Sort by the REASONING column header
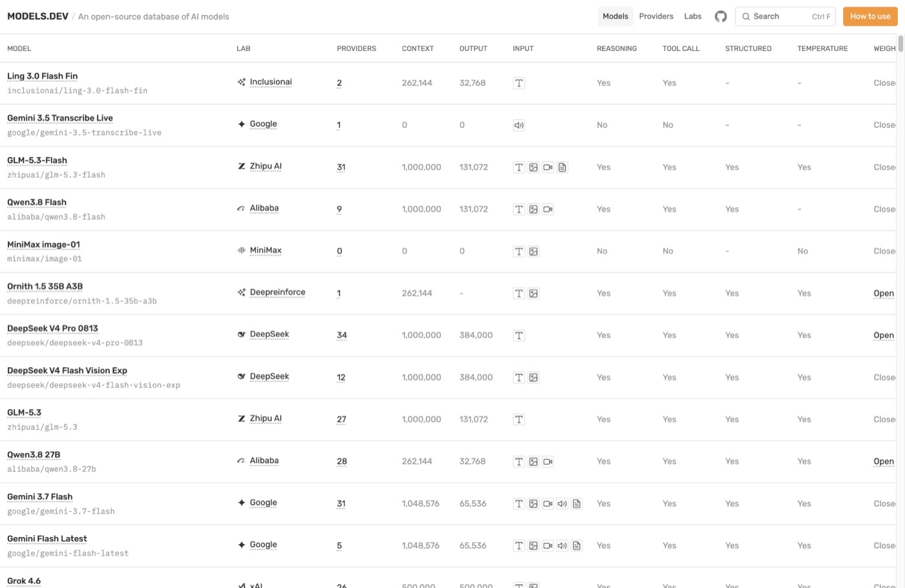 point(617,48)
